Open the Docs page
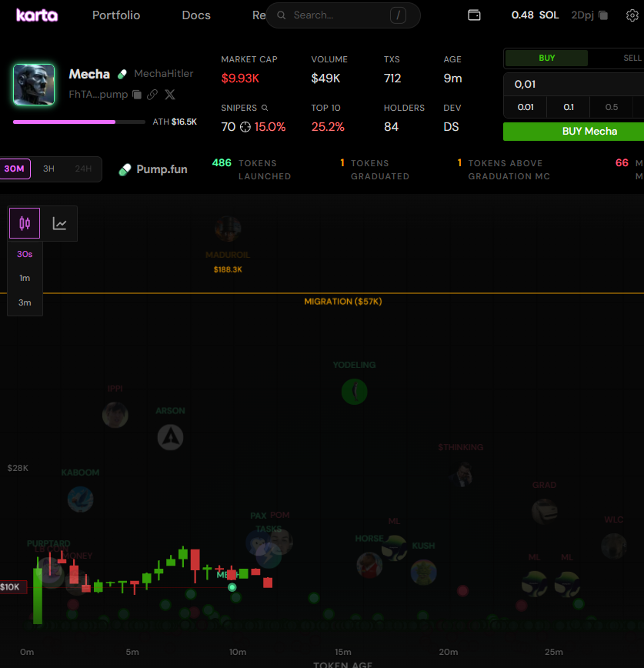This screenshot has height=668, width=644. [x=196, y=15]
